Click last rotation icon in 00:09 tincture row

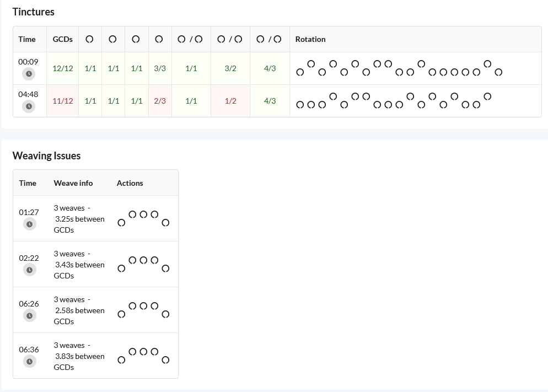[499, 72]
